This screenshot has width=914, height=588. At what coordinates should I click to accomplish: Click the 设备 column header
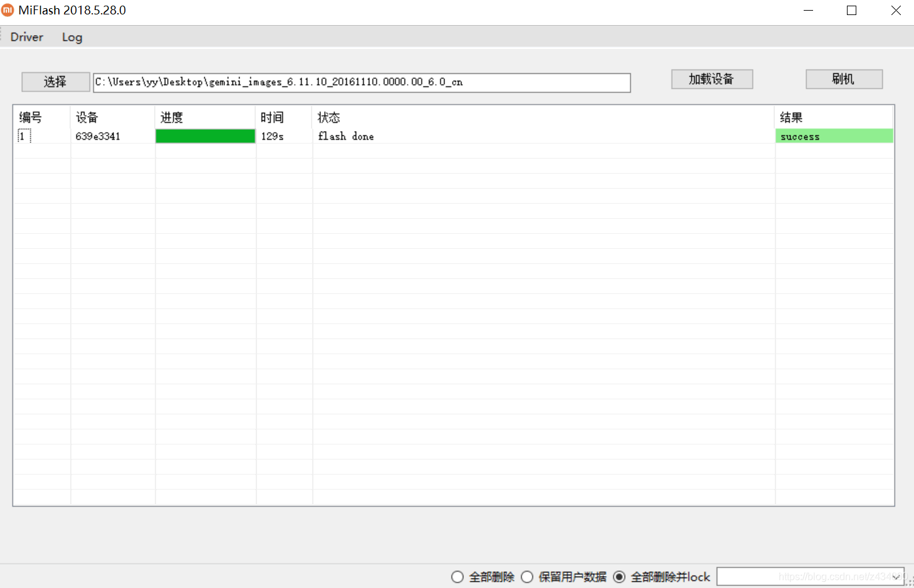point(113,117)
